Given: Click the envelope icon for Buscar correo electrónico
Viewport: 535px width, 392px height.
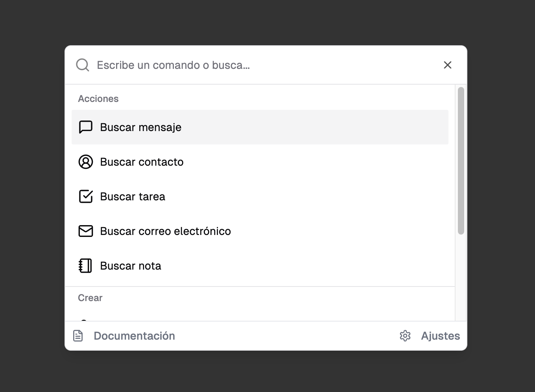Looking at the screenshot, I should [86, 231].
